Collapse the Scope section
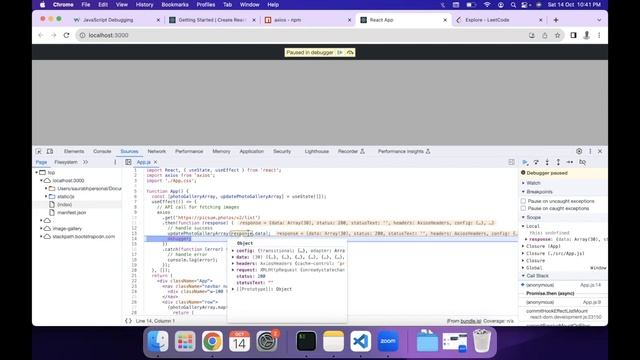Screen dimensions: 640x360 [533, 217]
